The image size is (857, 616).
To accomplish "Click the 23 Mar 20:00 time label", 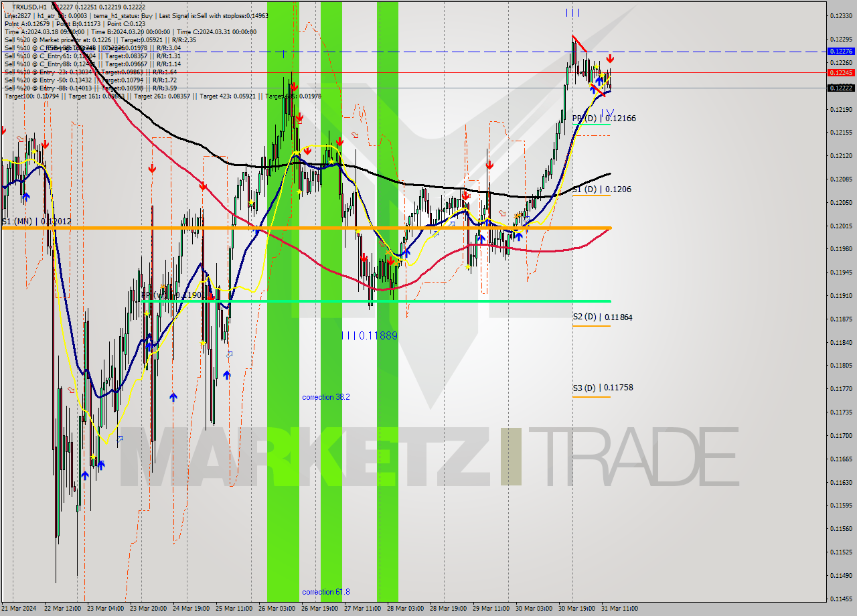I will click(148, 609).
